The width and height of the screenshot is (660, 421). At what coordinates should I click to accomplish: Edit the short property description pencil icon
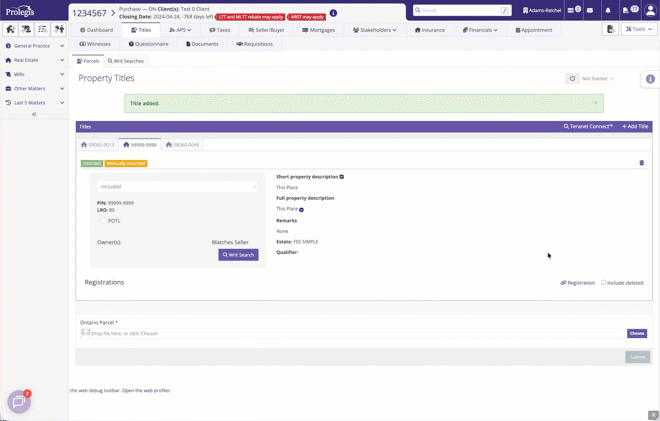pyautogui.click(x=342, y=177)
